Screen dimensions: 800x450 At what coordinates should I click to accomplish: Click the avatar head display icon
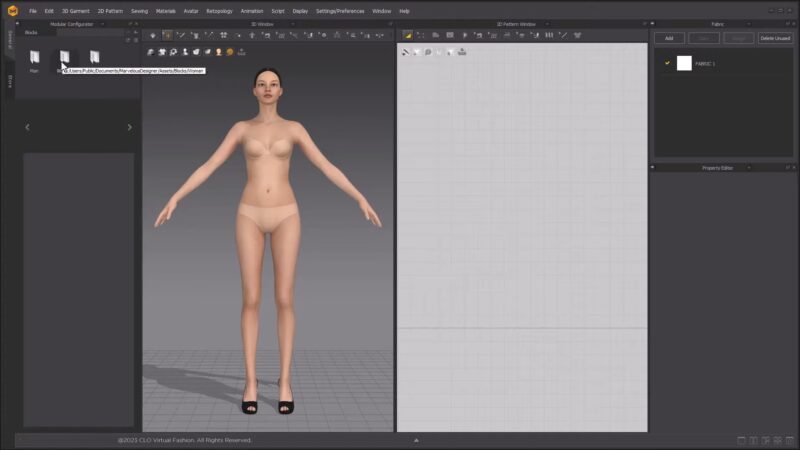click(218, 52)
